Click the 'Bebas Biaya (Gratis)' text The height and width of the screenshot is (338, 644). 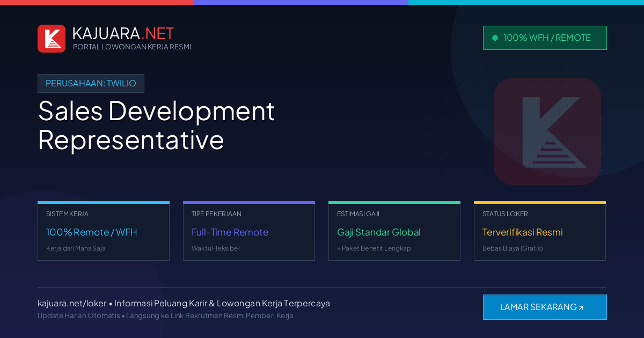pos(513,248)
